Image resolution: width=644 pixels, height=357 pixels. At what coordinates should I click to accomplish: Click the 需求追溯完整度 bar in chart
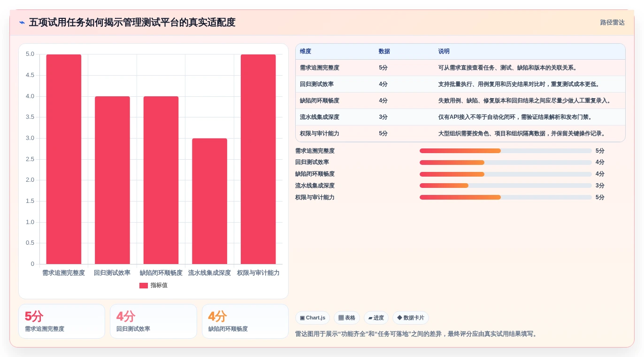[x=64, y=159]
